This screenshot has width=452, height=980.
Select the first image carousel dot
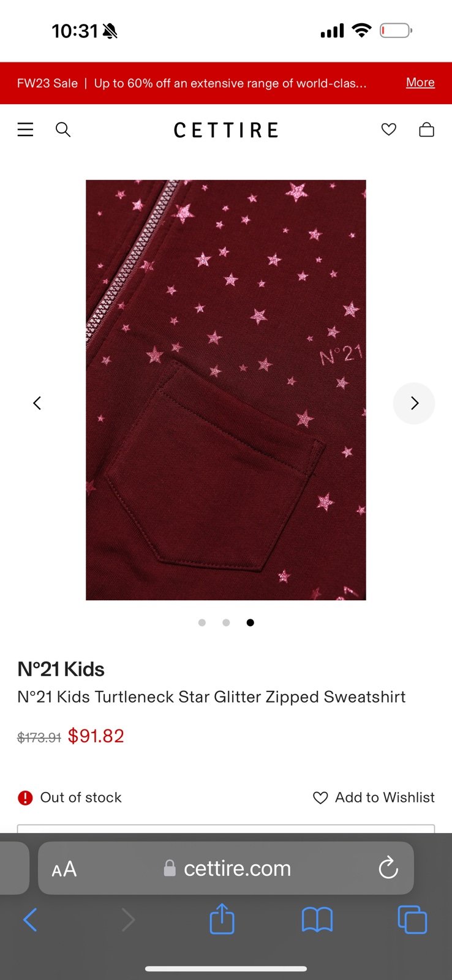pyautogui.click(x=202, y=622)
